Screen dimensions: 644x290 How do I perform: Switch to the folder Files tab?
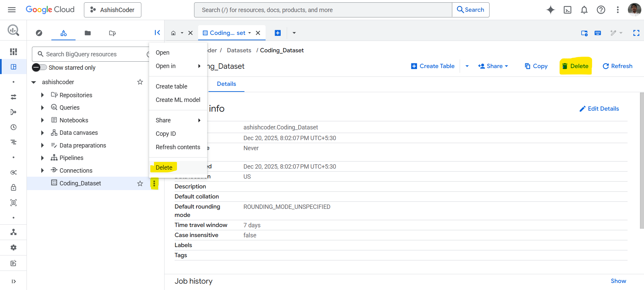pos(88,33)
